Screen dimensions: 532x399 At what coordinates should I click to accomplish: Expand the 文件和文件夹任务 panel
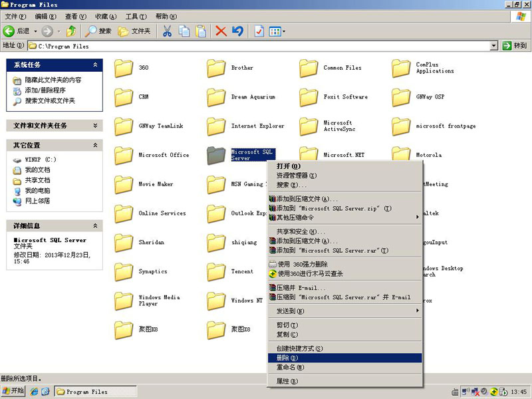pyautogui.click(x=95, y=126)
